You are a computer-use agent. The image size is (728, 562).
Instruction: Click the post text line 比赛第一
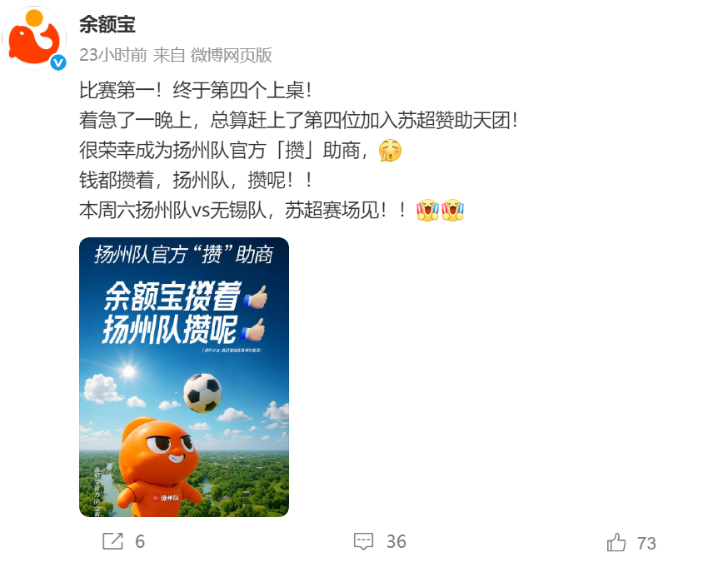pos(196,90)
